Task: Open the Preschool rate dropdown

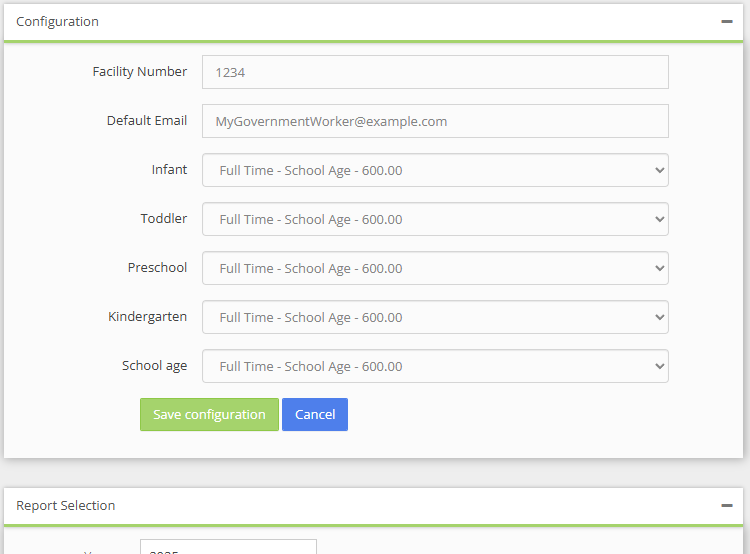Action: click(435, 268)
